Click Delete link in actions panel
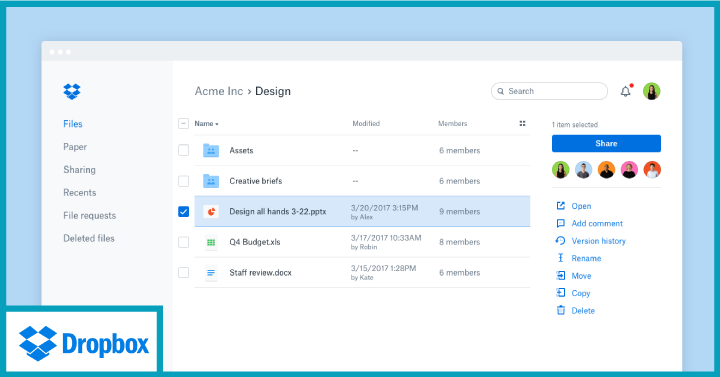The image size is (720, 377). pos(583,311)
